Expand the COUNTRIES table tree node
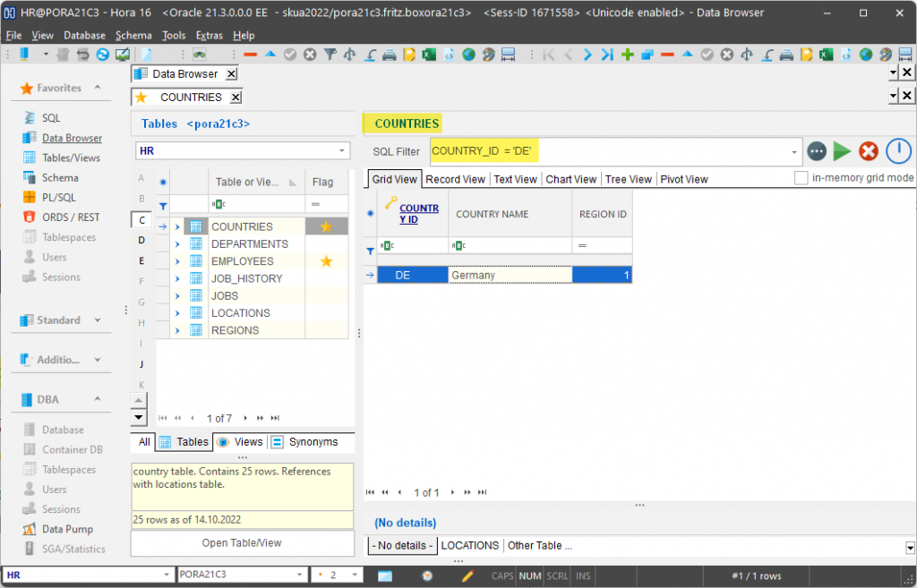Image resolution: width=917 pixels, height=588 pixels. [178, 226]
